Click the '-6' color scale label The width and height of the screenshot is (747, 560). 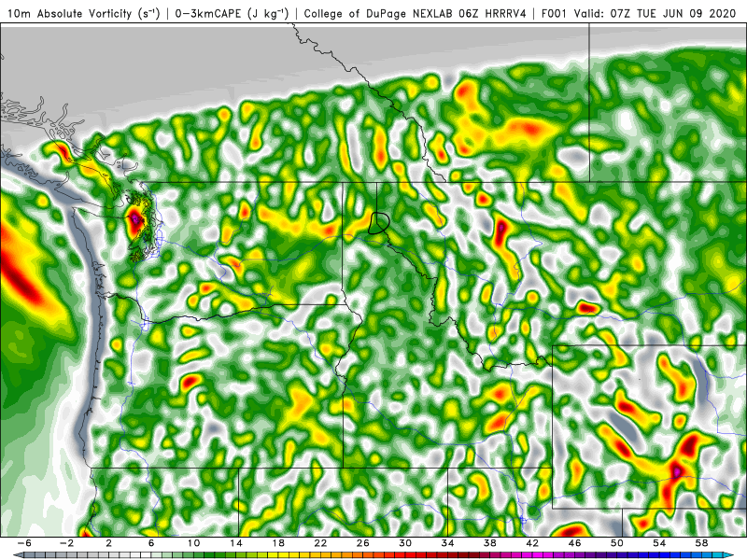pos(24,543)
